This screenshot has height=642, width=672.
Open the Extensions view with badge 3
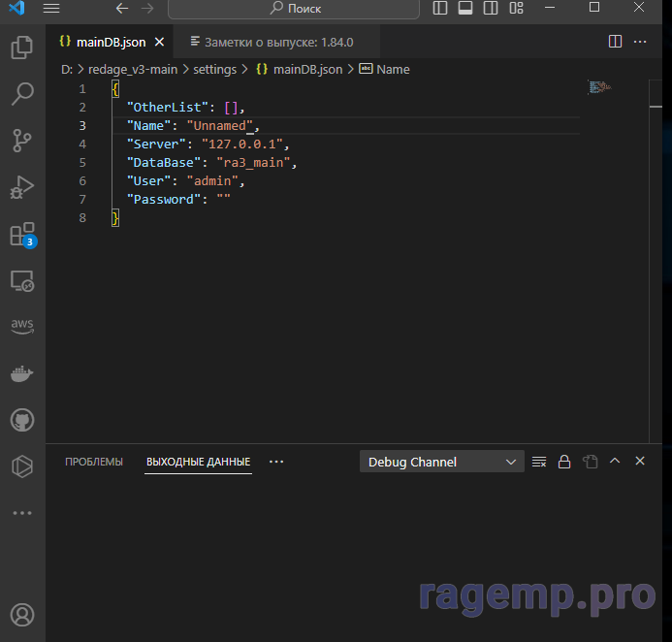click(x=21, y=235)
